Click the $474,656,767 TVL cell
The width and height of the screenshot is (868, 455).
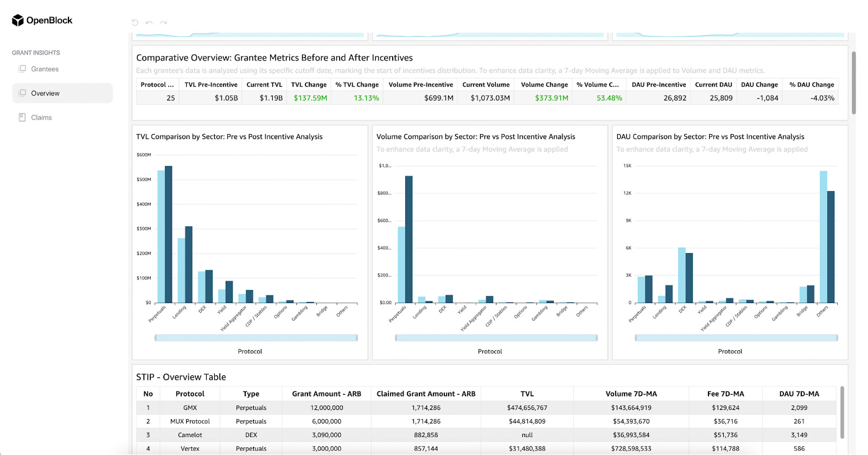tap(527, 408)
